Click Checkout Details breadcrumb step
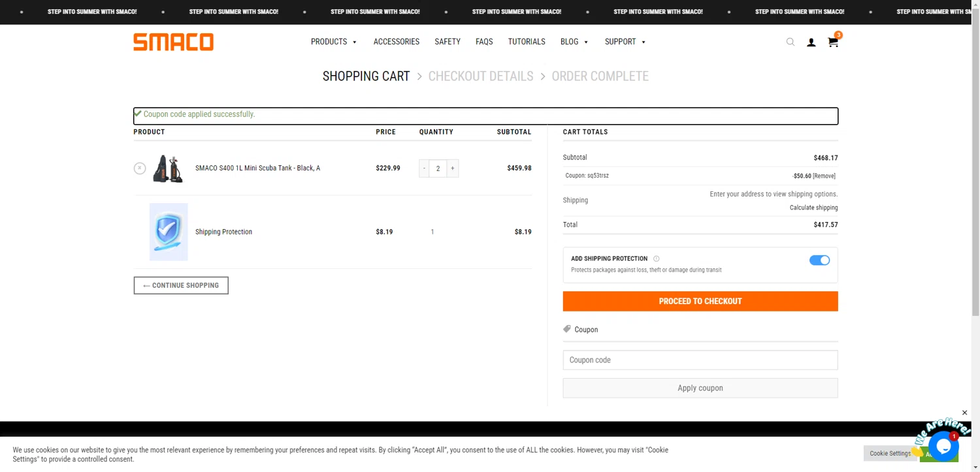980x472 pixels. click(481, 76)
